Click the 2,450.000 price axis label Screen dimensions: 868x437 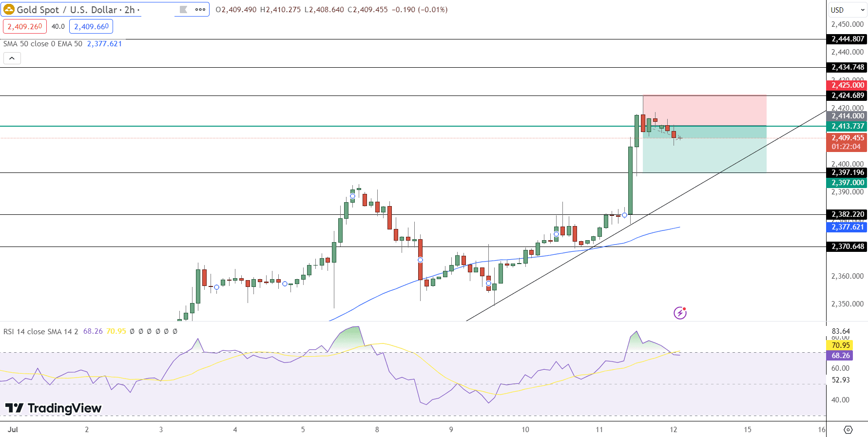coord(847,24)
